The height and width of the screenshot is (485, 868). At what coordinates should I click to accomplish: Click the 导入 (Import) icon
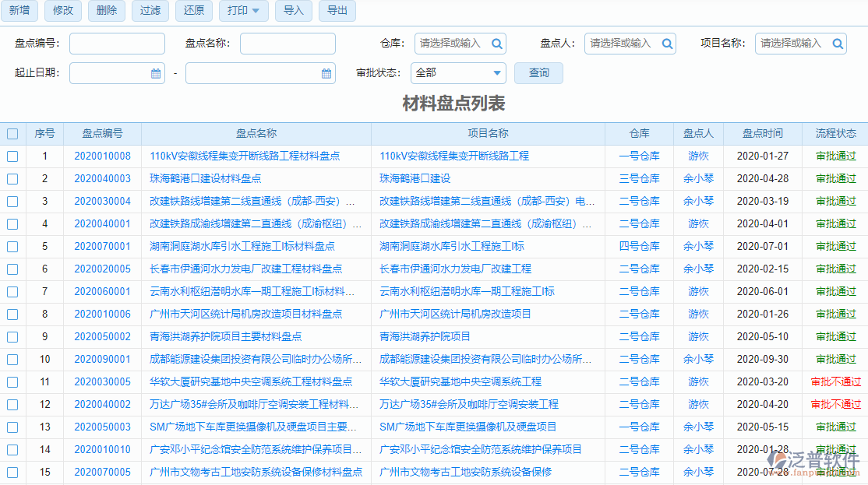293,11
